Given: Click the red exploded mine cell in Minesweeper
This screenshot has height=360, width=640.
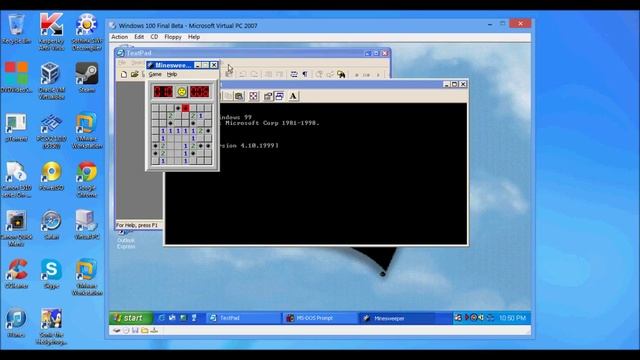Looking at the screenshot, I should point(186,108).
